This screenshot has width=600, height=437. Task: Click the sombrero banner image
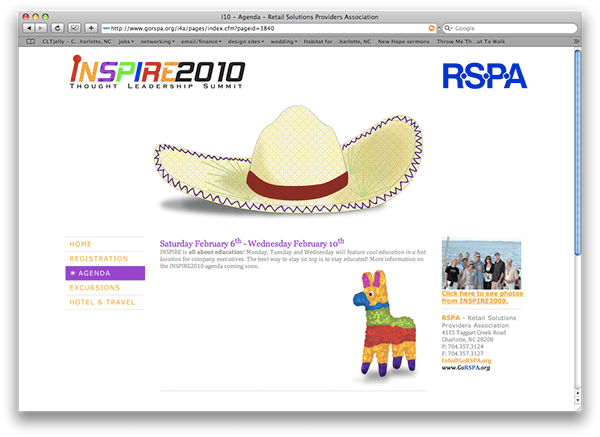click(x=289, y=160)
